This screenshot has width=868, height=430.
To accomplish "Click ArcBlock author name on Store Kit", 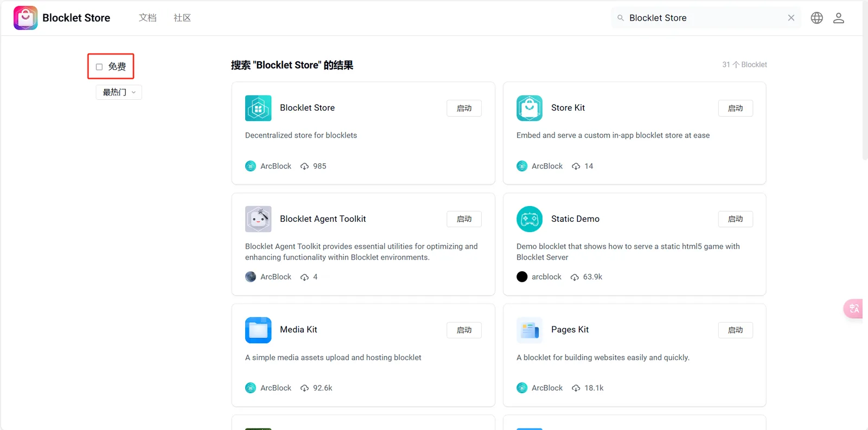I will [x=547, y=166].
